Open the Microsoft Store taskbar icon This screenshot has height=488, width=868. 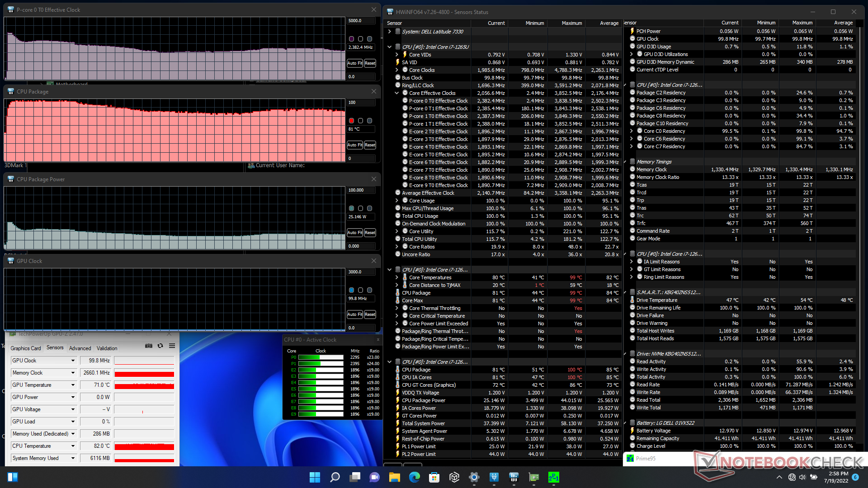click(434, 477)
